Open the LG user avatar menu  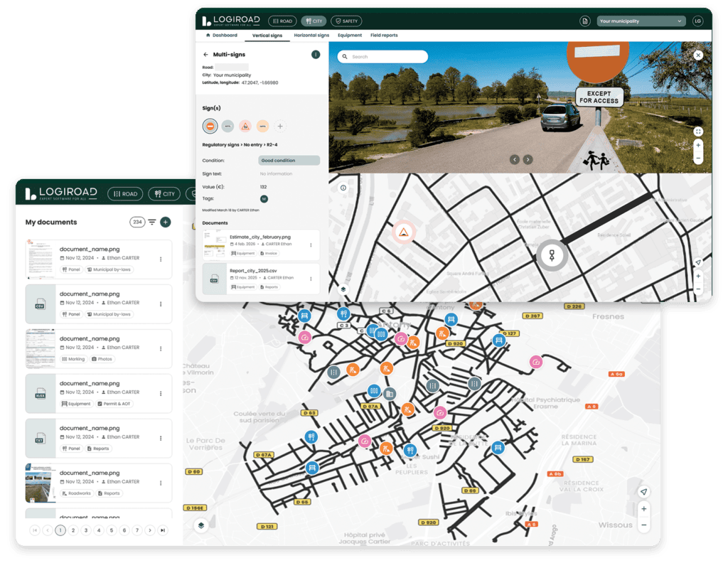coord(697,21)
